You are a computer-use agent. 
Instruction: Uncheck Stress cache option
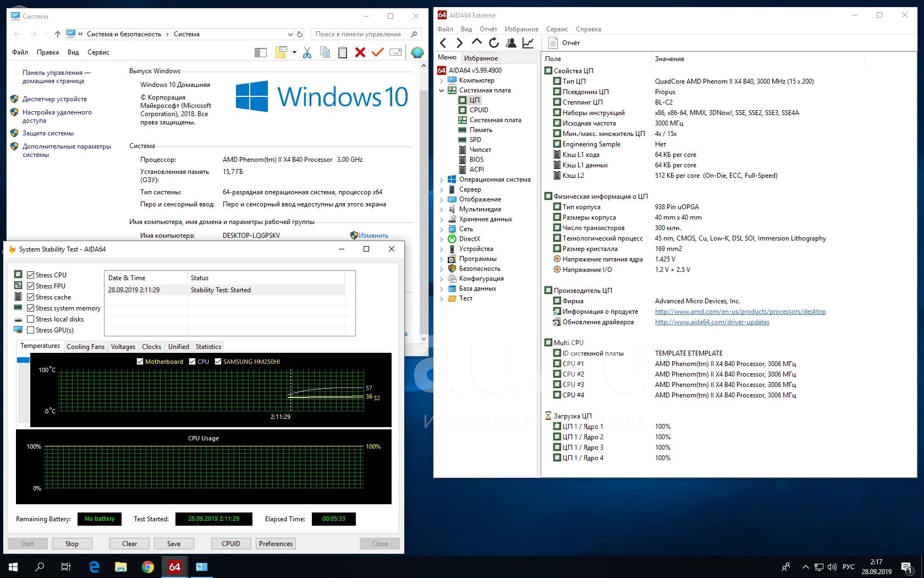tap(31, 297)
